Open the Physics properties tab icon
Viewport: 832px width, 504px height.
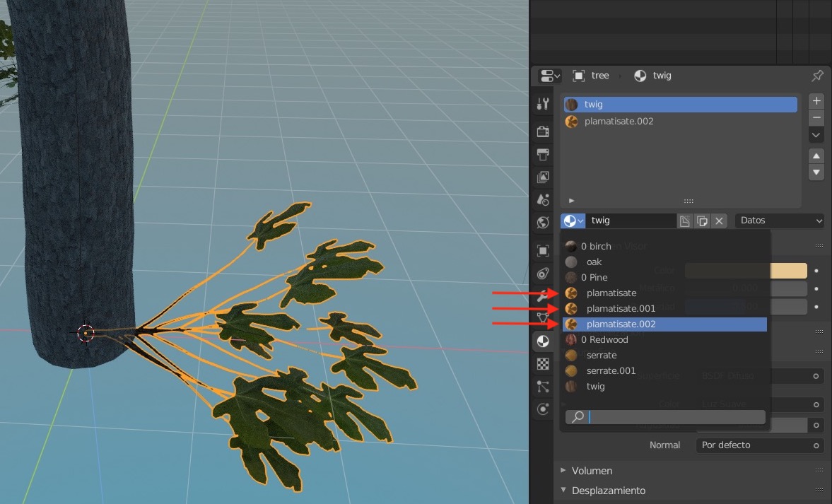(543, 409)
